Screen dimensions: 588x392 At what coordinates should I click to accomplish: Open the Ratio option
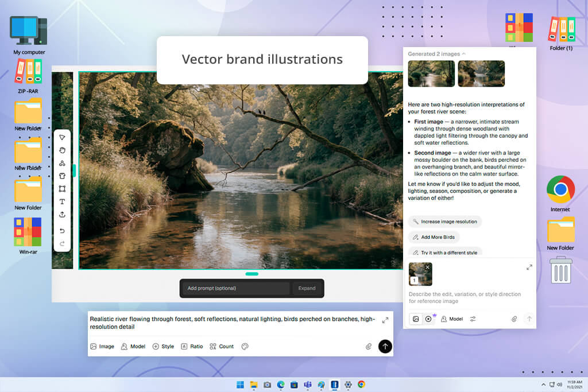pos(192,346)
